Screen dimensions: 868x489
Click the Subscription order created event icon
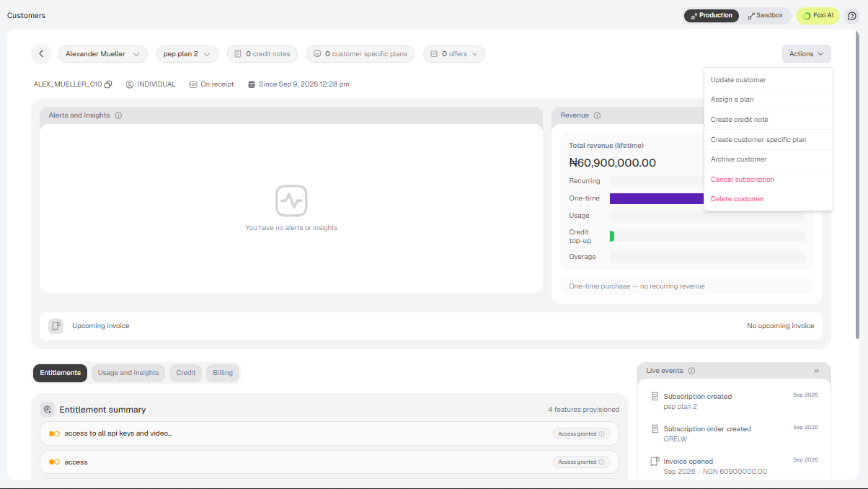[x=655, y=429]
